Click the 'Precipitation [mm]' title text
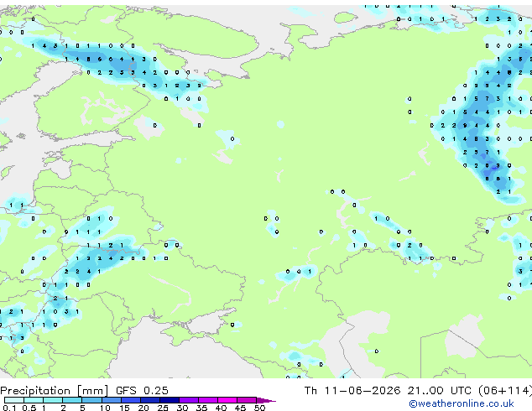 [55, 391]
